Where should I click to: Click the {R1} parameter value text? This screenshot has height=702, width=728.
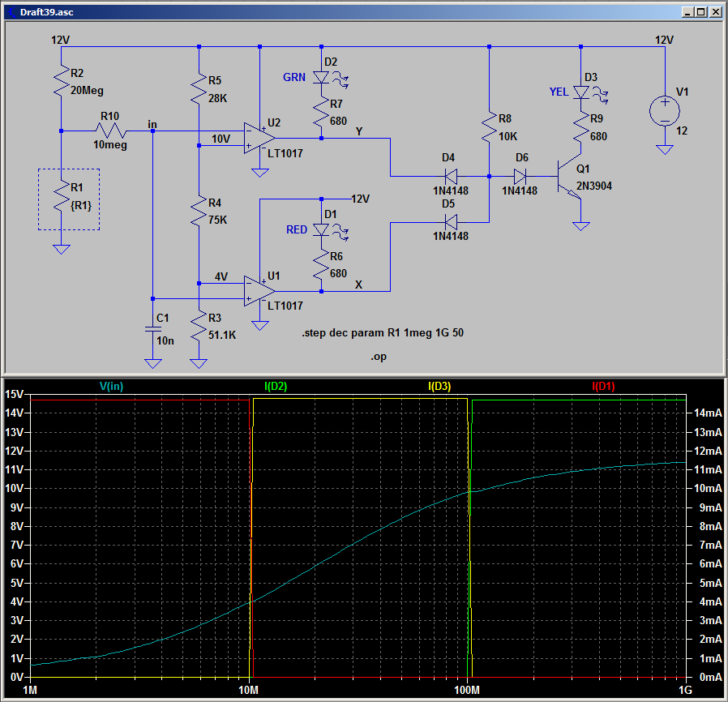[x=81, y=205]
